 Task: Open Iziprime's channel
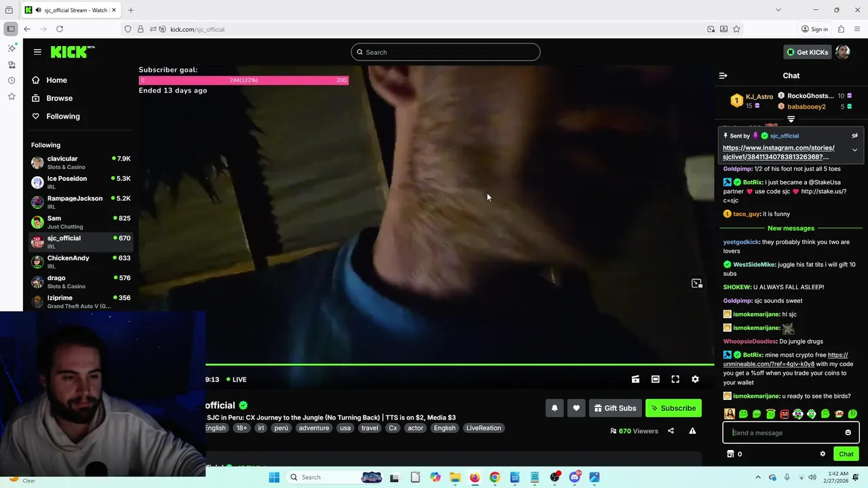[x=81, y=302]
